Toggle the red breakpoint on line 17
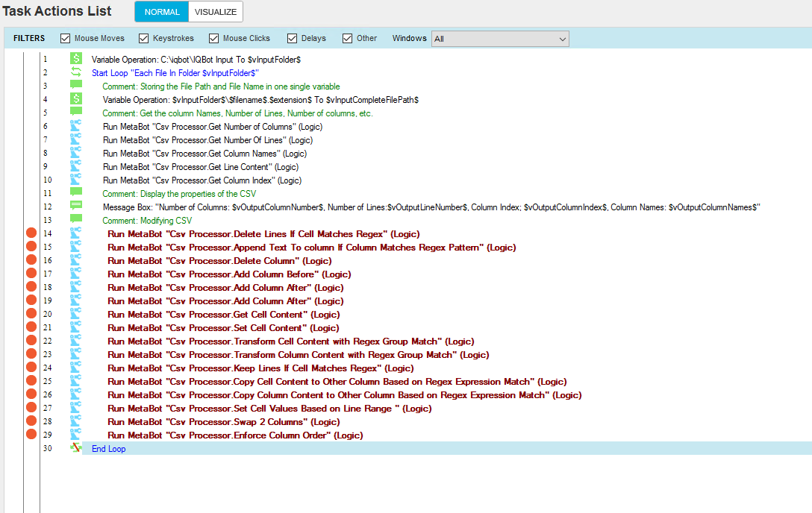The image size is (812, 513). tap(31, 274)
